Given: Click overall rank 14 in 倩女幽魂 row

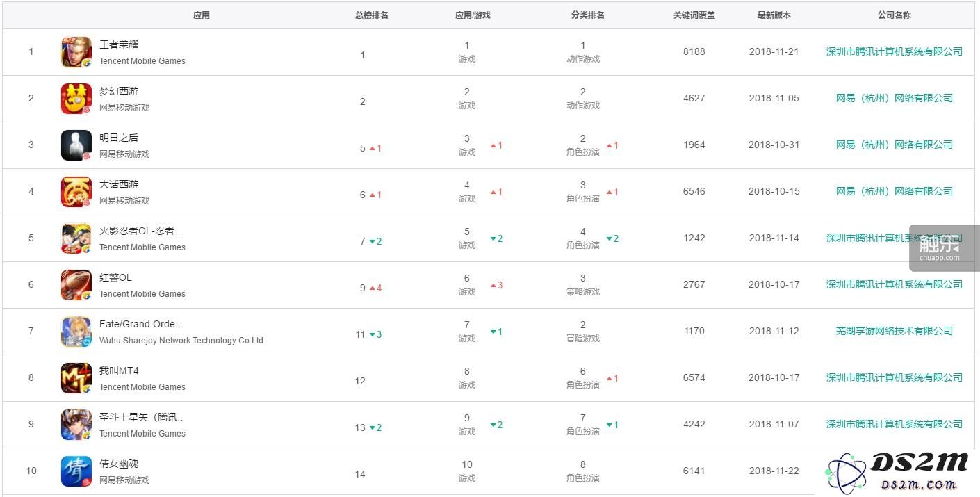Looking at the screenshot, I should point(360,474).
